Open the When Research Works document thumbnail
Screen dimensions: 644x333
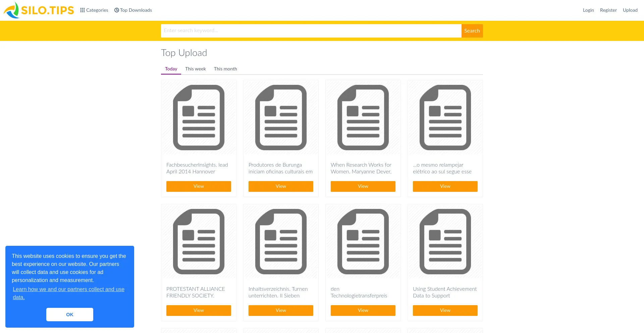pyautogui.click(x=363, y=117)
